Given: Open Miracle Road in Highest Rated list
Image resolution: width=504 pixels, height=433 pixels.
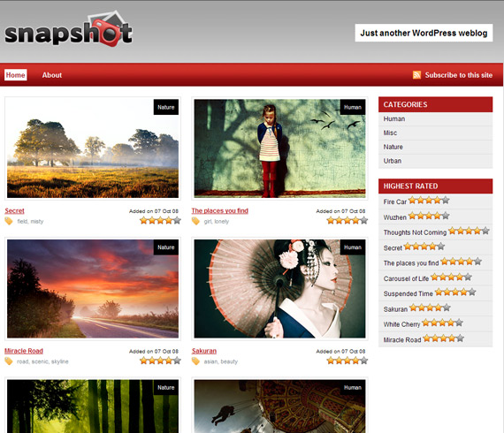Looking at the screenshot, I should (402, 340).
